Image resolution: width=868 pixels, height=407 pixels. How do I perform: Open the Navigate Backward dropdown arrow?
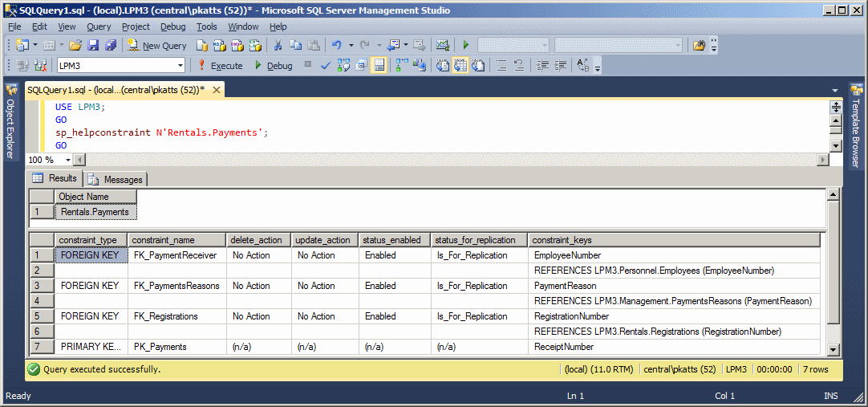coord(406,46)
